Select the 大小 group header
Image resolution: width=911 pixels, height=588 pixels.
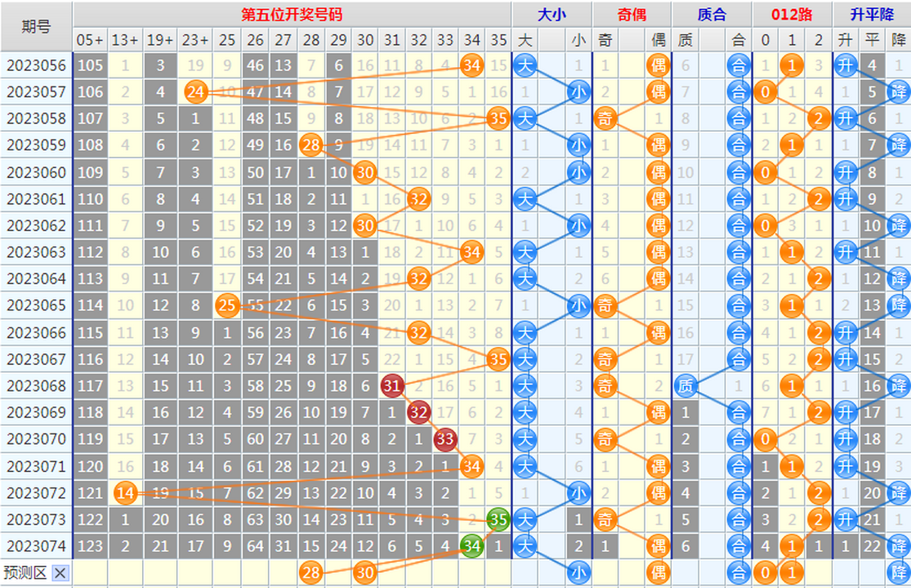pos(552,15)
